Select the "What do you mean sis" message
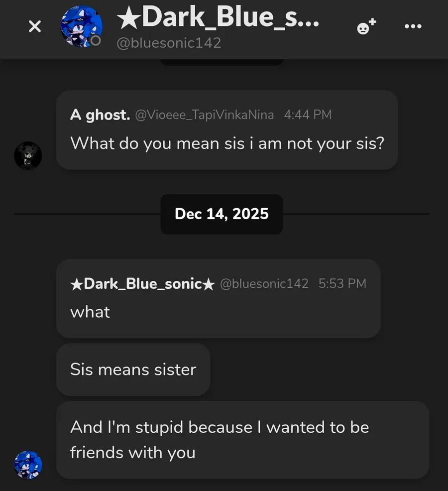 227,143
